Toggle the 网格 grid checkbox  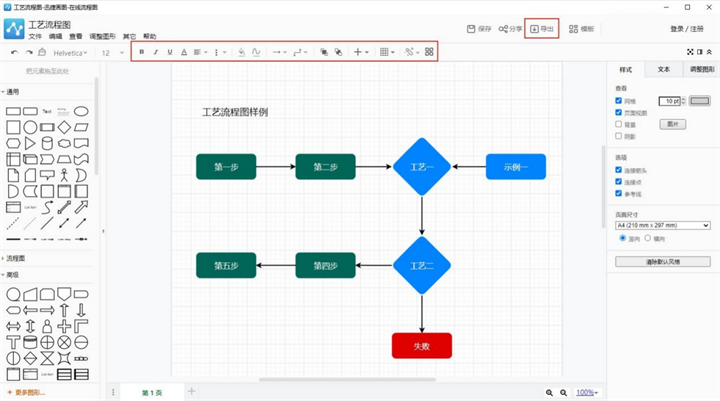(619, 102)
